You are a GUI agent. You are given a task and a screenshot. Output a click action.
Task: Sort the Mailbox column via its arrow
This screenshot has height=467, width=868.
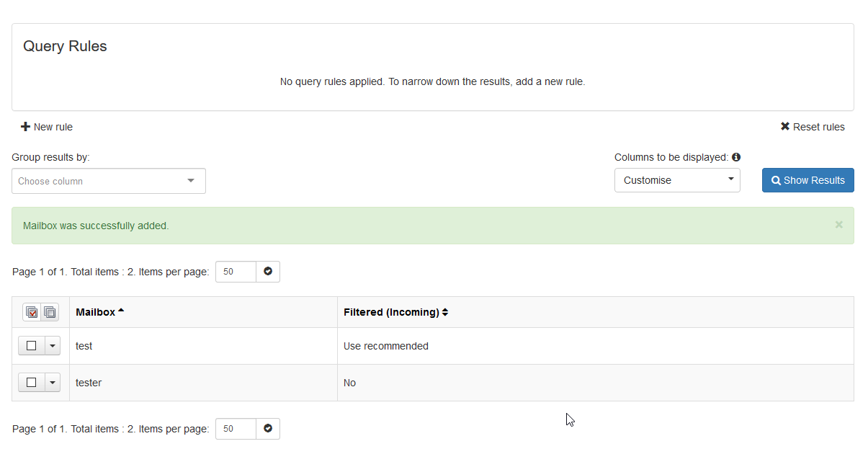coord(121,311)
